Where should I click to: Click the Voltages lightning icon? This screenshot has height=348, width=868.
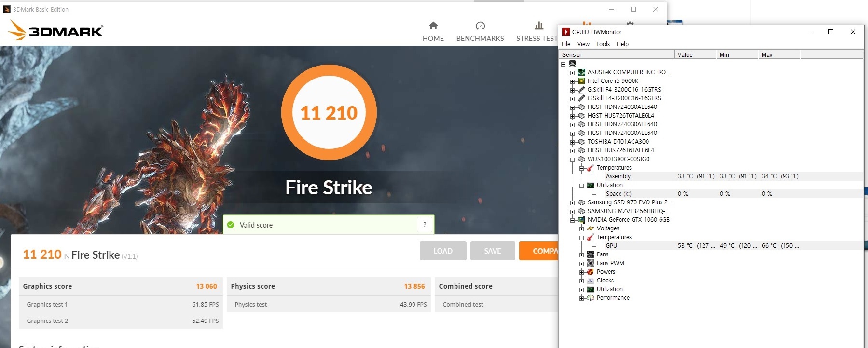591,228
